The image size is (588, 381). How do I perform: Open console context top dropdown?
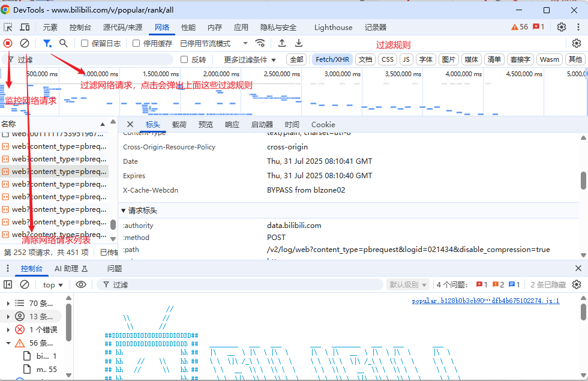(53, 285)
